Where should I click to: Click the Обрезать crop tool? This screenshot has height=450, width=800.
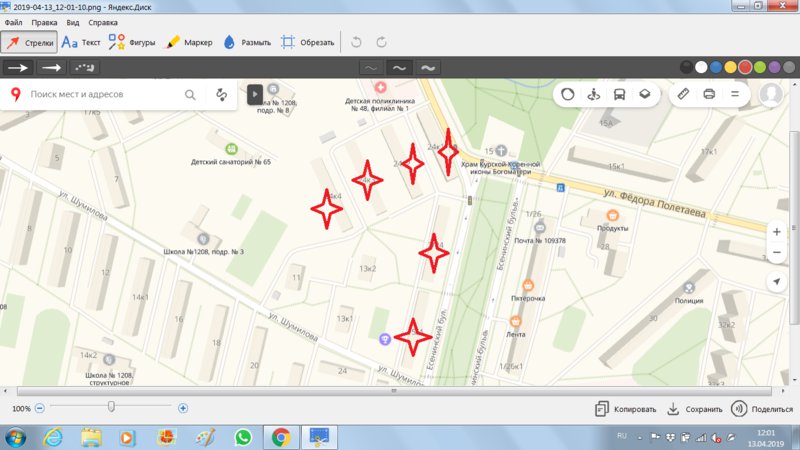point(306,43)
